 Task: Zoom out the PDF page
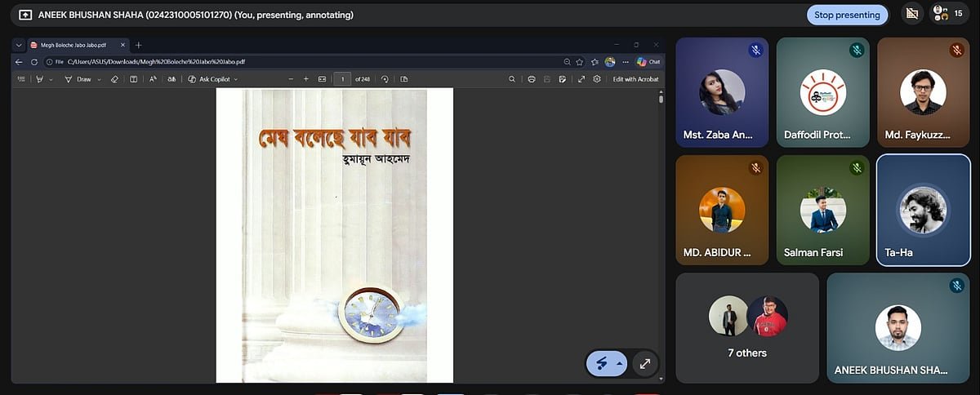coord(291,79)
